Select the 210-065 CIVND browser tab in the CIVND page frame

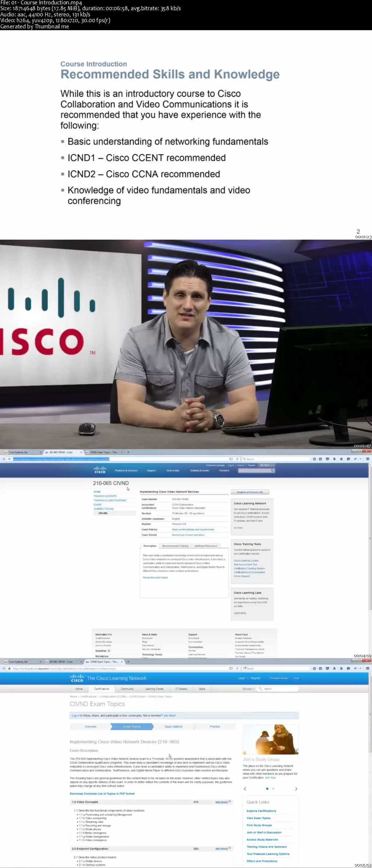click(63, 452)
